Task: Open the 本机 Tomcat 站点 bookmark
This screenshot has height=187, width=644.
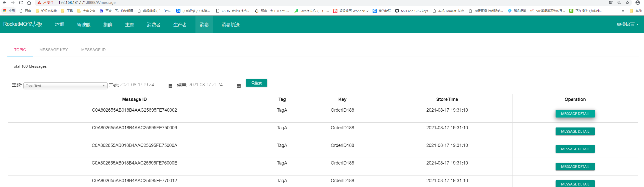Action: coord(448,11)
